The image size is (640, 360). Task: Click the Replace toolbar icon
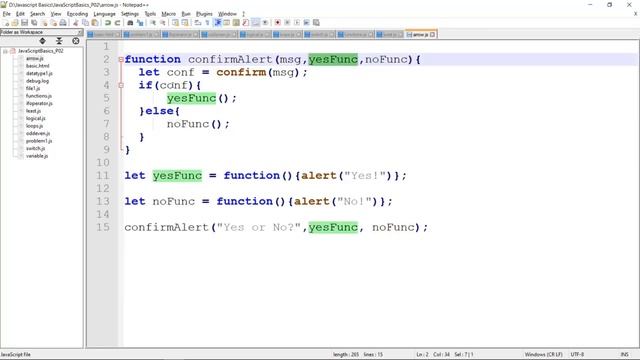pos(140,23)
